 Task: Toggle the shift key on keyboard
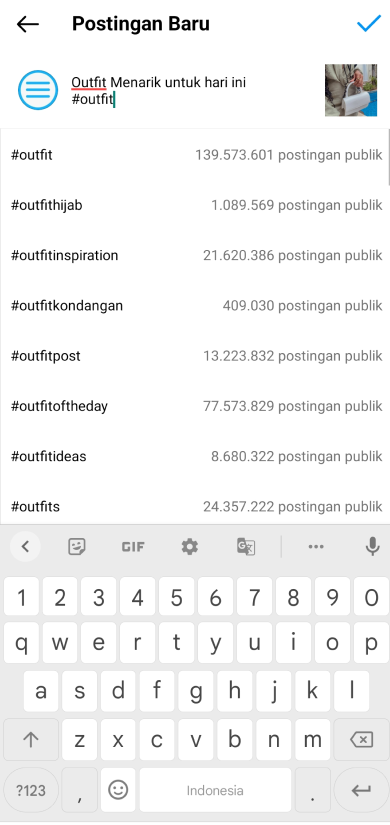coord(31,740)
